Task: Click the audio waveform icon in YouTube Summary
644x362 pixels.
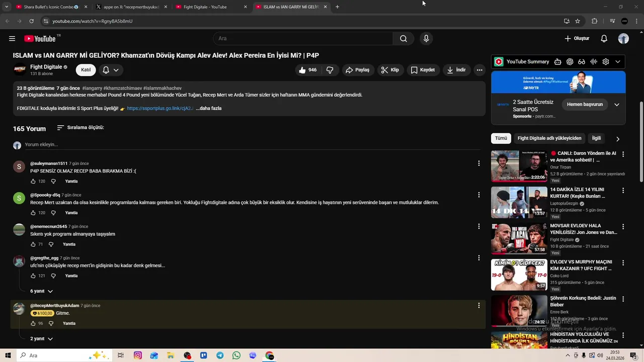Action: [x=594, y=62]
